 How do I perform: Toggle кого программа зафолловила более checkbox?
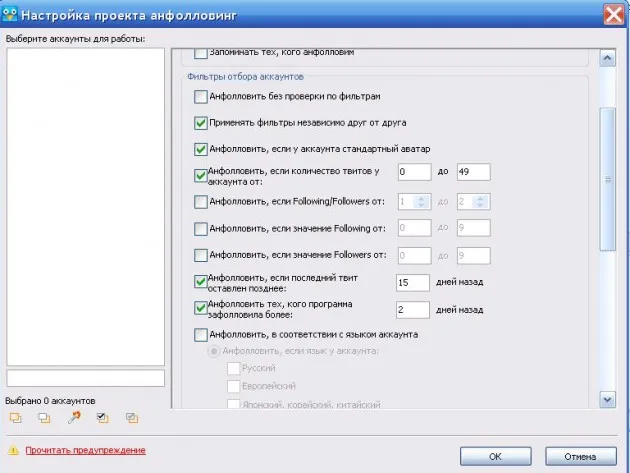click(x=200, y=308)
